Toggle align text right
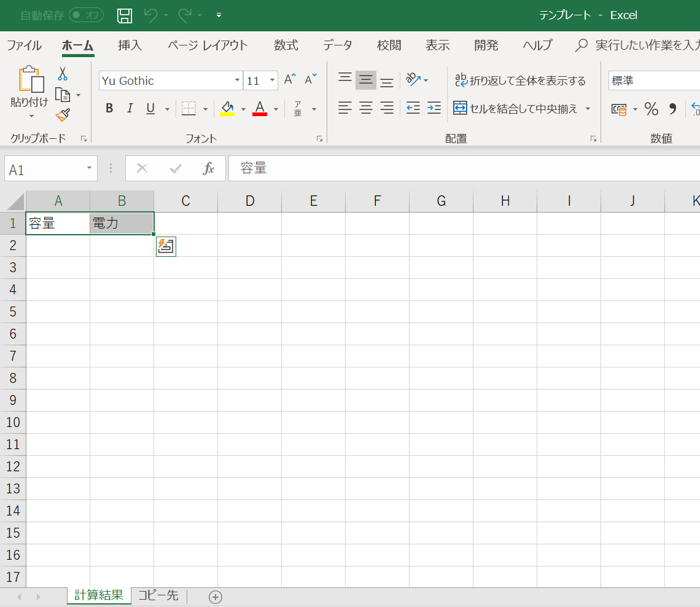Screen dimensions: 700x607 (387, 108)
